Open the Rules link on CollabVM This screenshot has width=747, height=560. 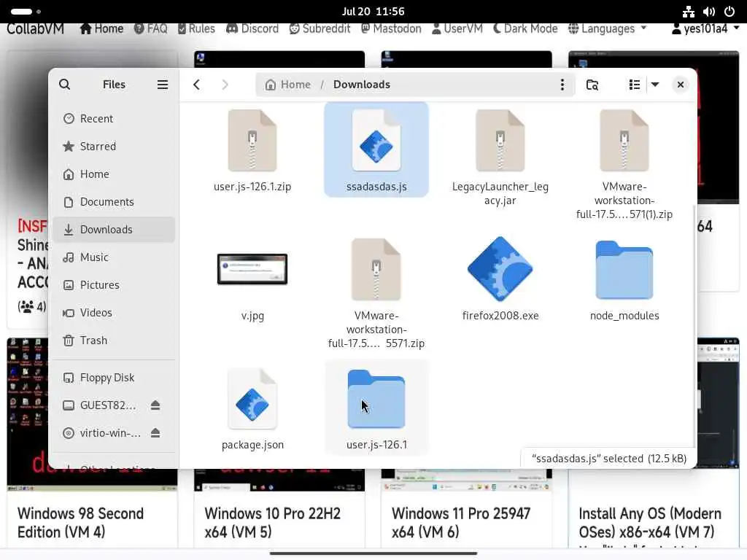196,28
